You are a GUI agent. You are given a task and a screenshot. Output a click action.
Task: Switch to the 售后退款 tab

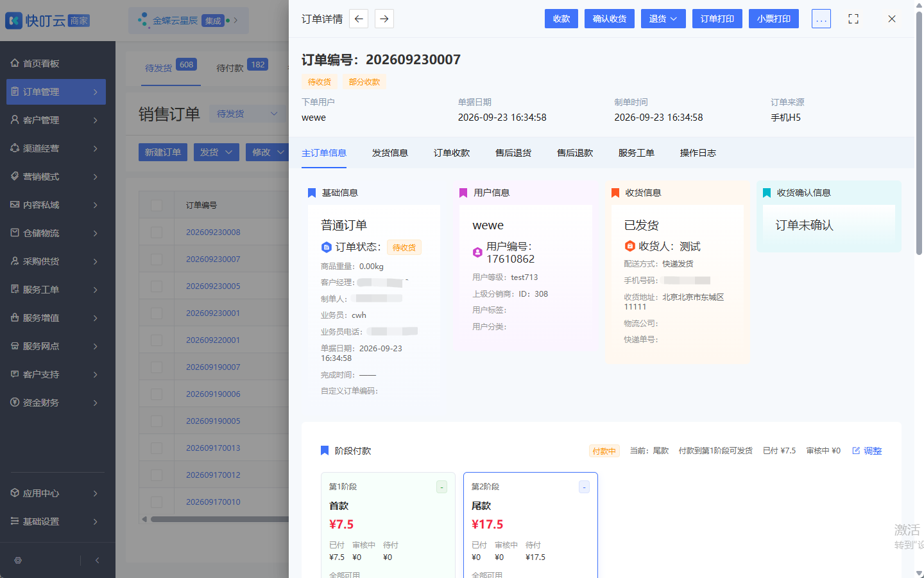[x=575, y=153]
